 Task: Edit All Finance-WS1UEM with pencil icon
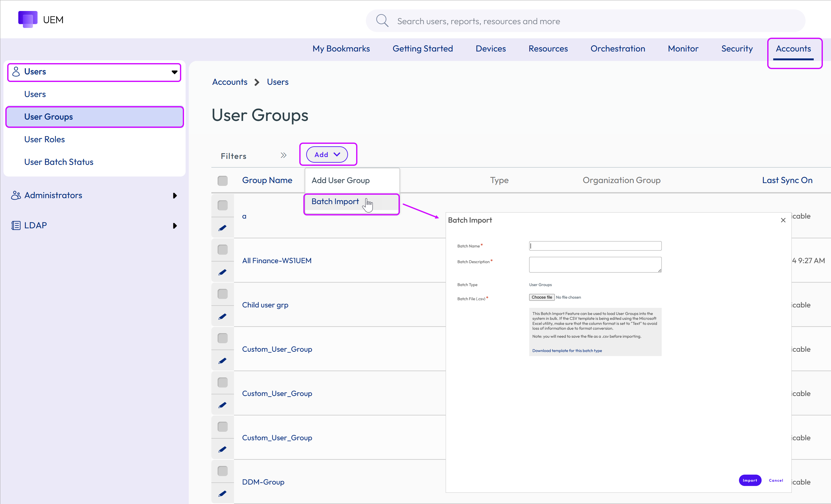click(222, 272)
